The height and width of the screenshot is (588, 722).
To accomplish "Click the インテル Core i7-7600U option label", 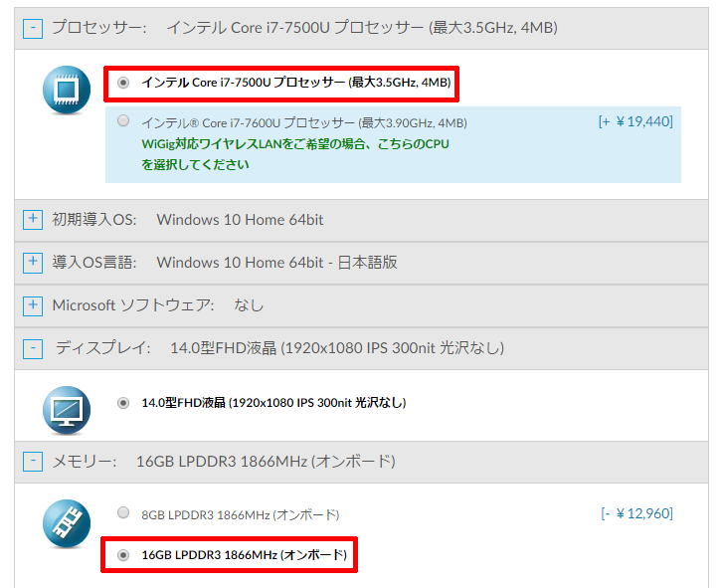I will (304, 123).
